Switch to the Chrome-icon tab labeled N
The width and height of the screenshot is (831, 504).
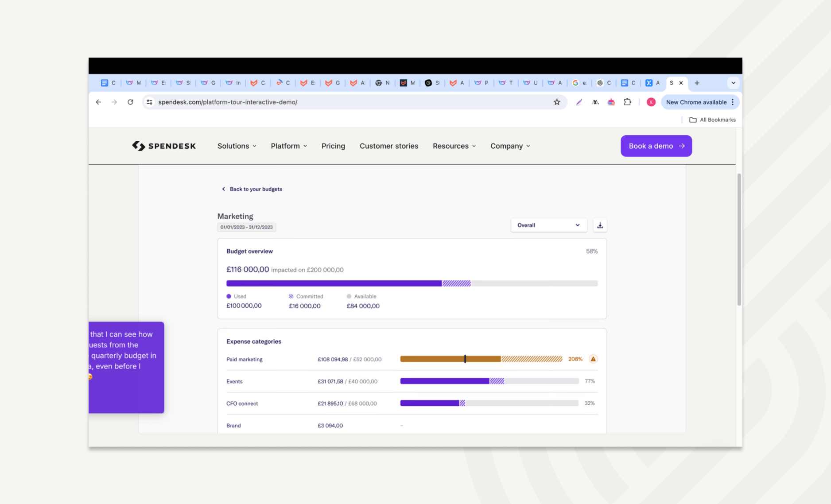click(x=382, y=83)
